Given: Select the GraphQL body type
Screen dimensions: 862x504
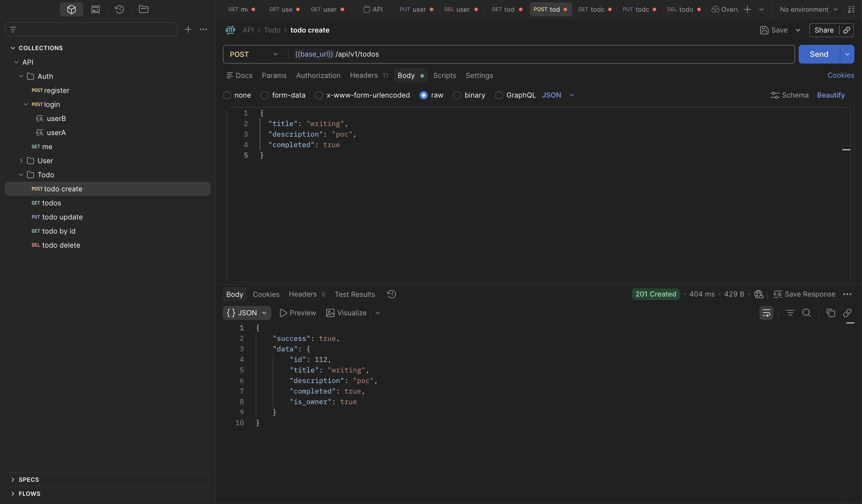Looking at the screenshot, I should (499, 95).
